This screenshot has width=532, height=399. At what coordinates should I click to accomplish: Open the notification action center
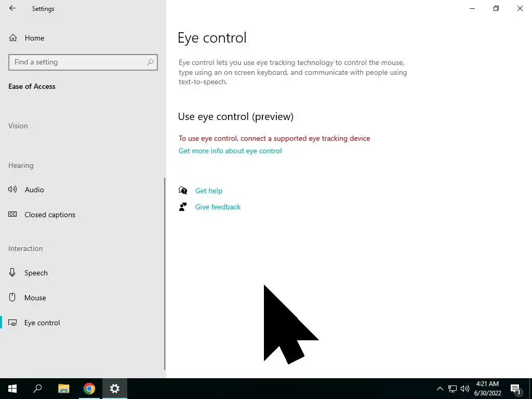point(516,389)
